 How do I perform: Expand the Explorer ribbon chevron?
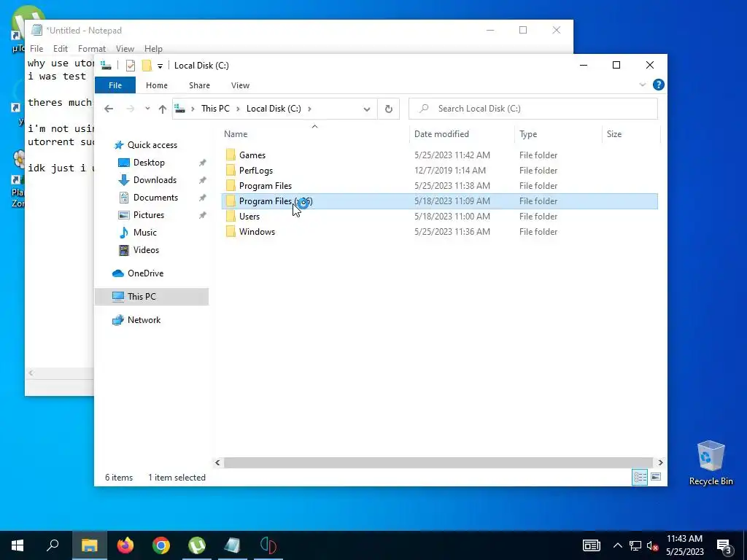point(642,85)
